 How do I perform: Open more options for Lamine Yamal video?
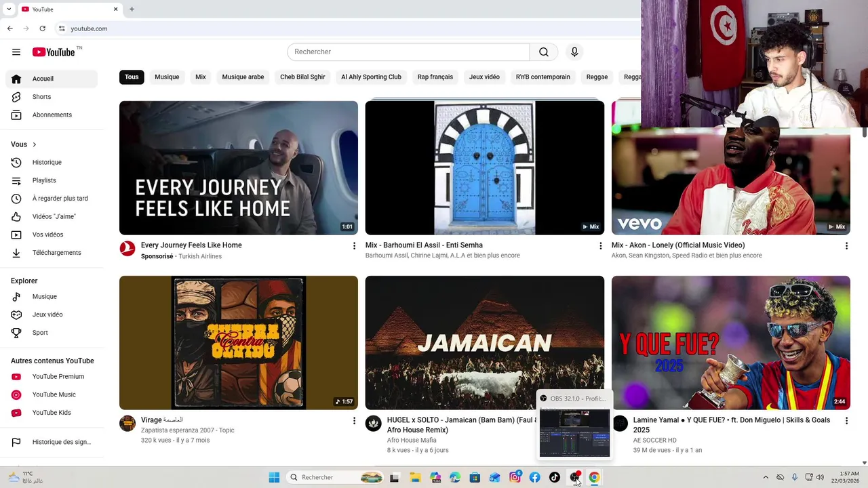846,421
